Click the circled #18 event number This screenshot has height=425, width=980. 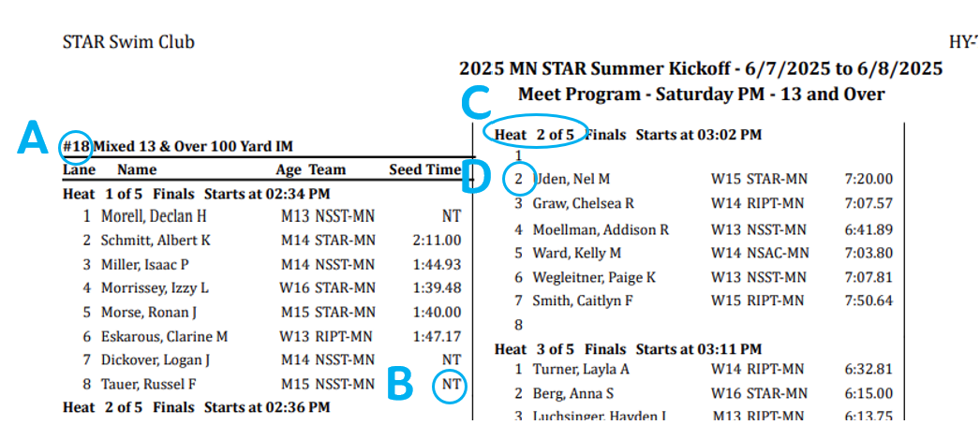76,146
